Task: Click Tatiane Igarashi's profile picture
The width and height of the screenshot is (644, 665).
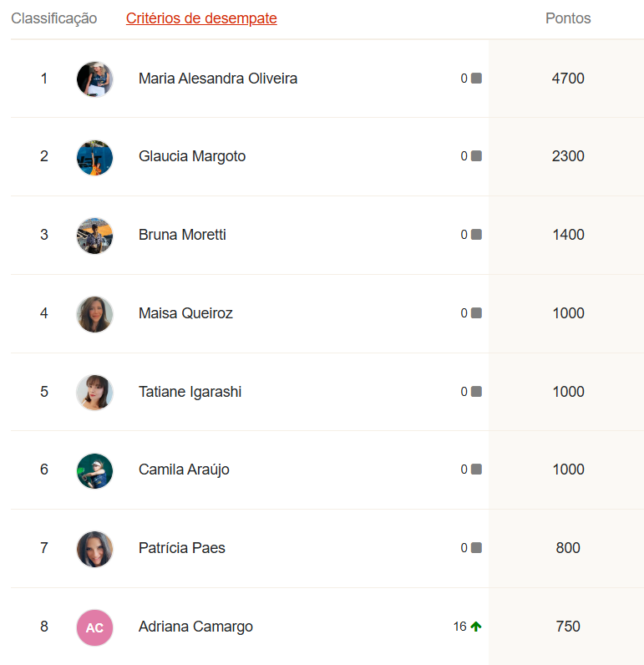Action: pyautogui.click(x=94, y=392)
